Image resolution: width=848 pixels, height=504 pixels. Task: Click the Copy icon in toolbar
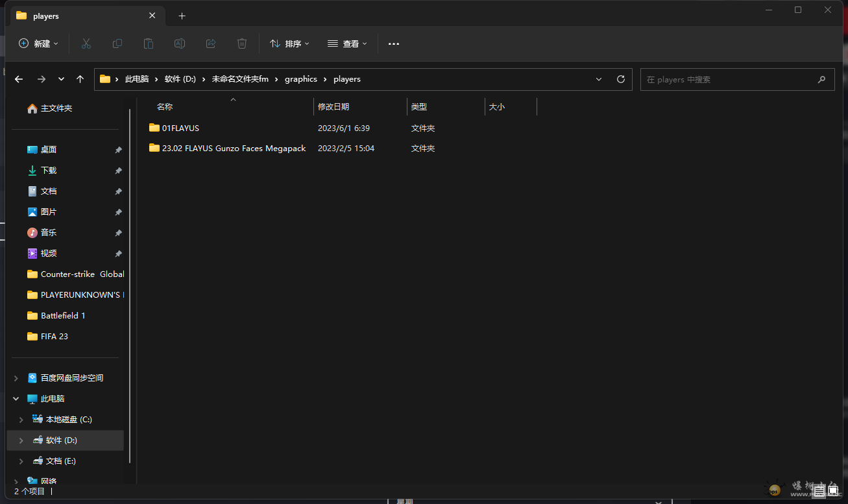tap(117, 43)
